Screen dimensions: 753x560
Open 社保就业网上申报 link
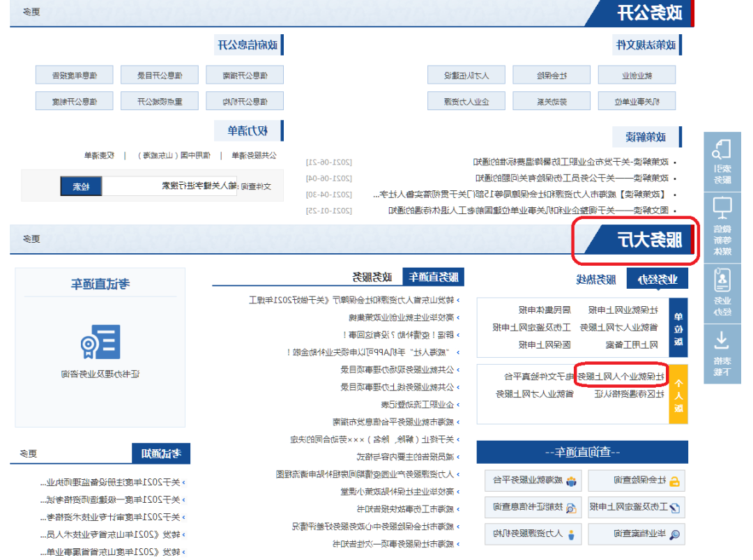pos(623,310)
